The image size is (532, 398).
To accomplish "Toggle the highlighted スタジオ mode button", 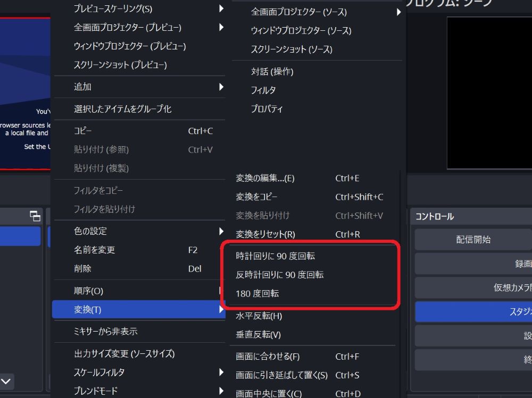I will 473,311.
